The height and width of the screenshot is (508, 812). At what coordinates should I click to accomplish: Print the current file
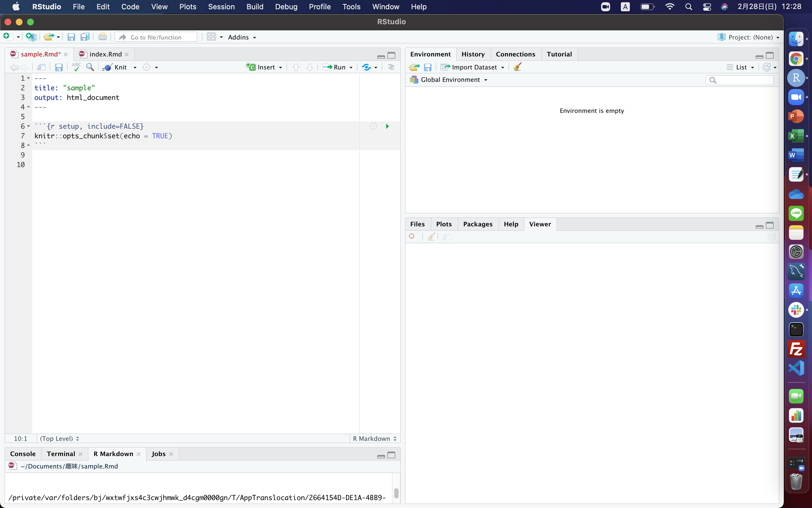coord(103,37)
